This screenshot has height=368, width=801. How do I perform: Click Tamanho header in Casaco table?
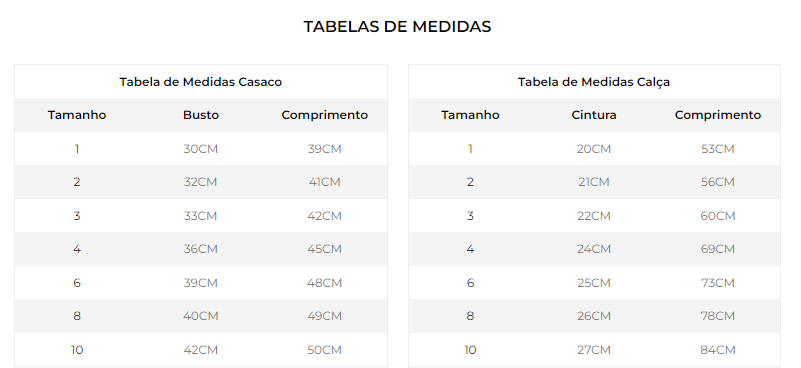click(x=77, y=115)
